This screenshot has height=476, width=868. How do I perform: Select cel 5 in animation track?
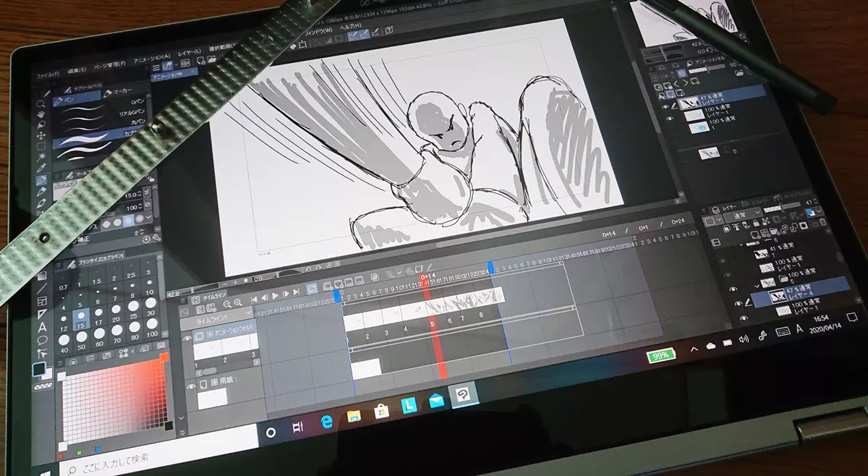[433, 323]
